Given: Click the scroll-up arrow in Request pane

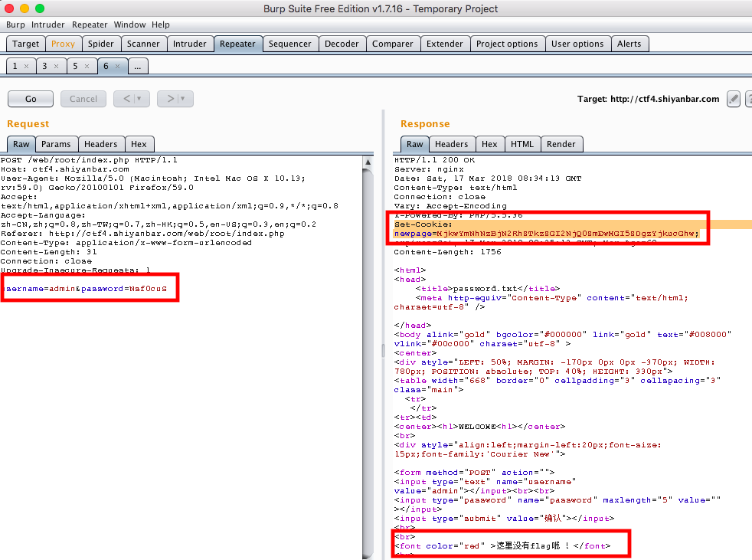Looking at the screenshot, I should pyautogui.click(x=368, y=162).
